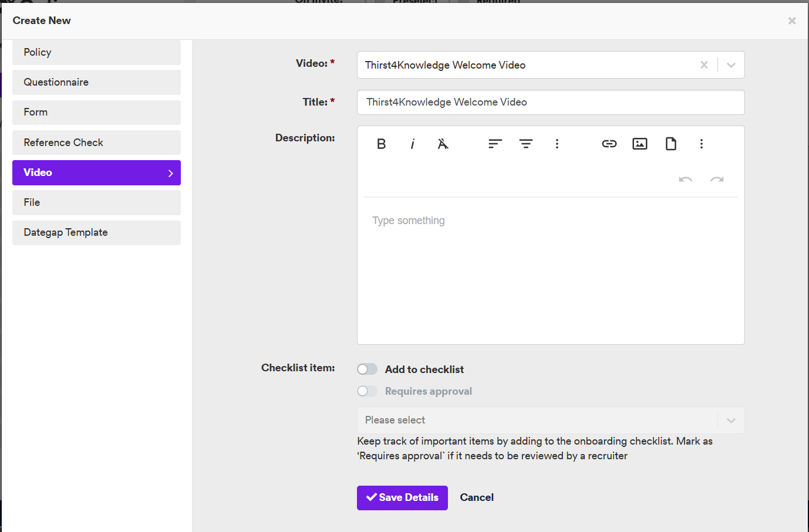Viewport: 809px width, 532px height.
Task: Open more insert options menu
Action: 702,144
